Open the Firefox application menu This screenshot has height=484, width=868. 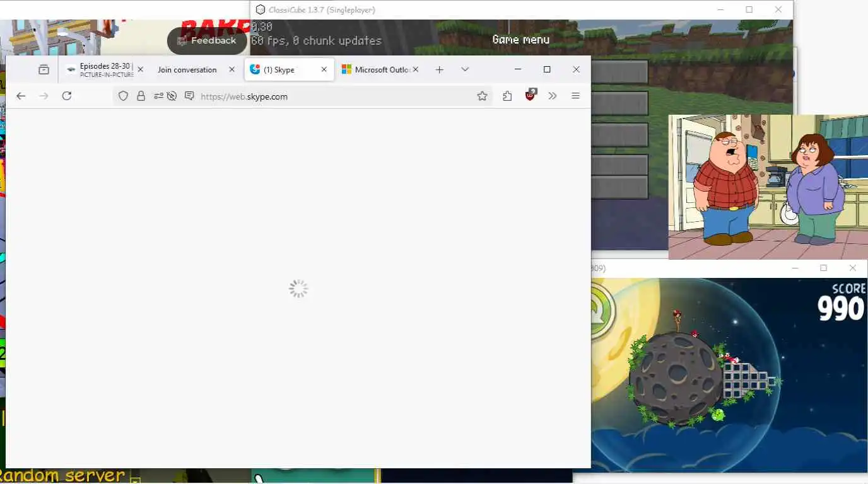point(575,96)
